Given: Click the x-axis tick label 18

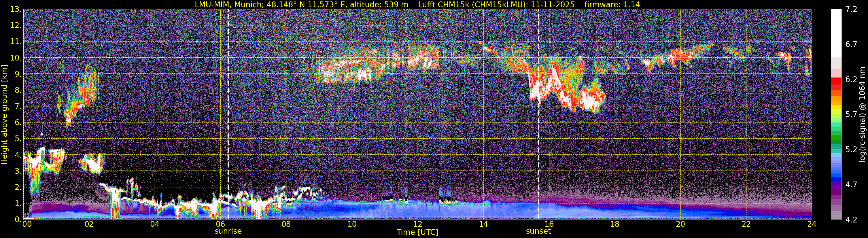Looking at the screenshot, I should pos(614,224).
